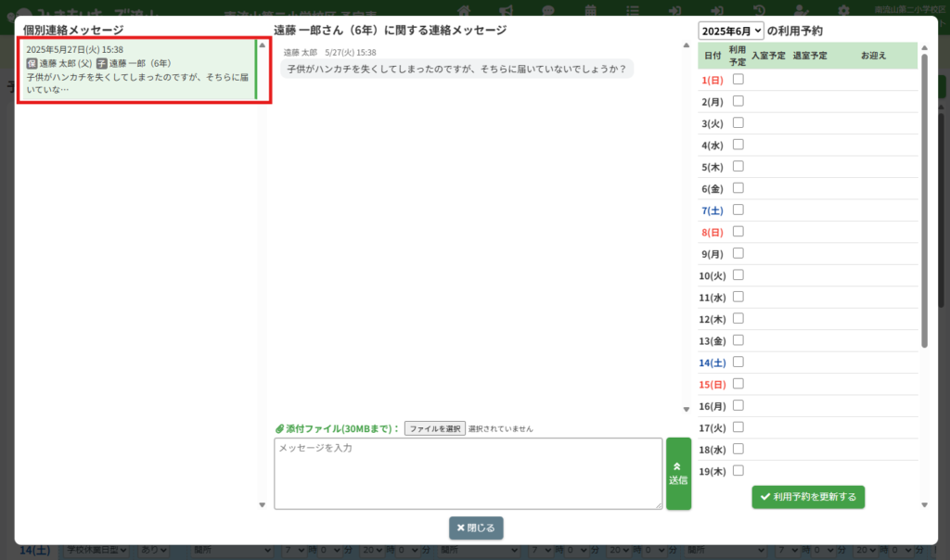Click the reservation list vertical scrollbar
Viewport: 950px width, 560px height.
(x=924, y=204)
